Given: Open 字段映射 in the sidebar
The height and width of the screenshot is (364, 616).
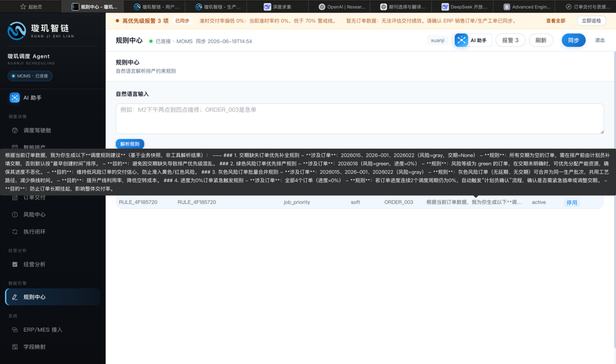Looking at the screenshot, I should tap(53, 347).
